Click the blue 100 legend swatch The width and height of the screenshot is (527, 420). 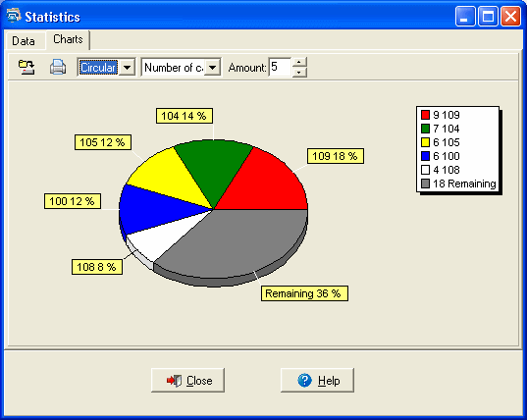coord(425,156)
